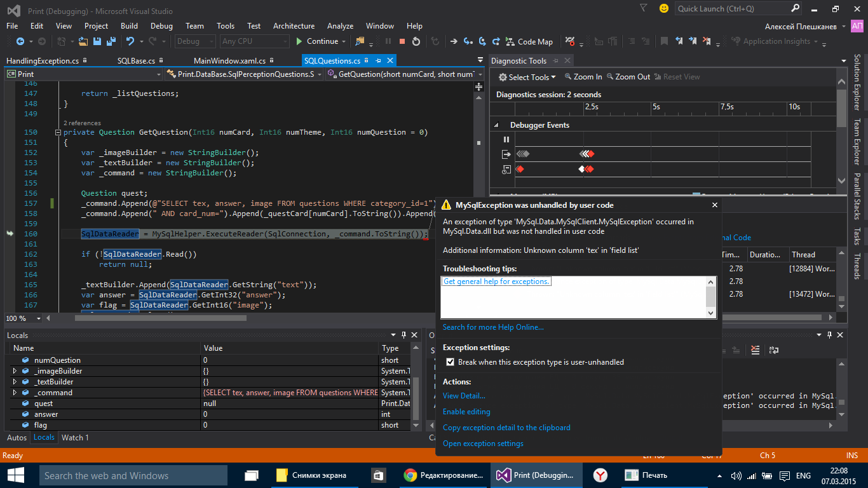Open the Debug configuration dropdown
Image resolution: width=868 pixels, height=488 pixels.
point(196,41)
